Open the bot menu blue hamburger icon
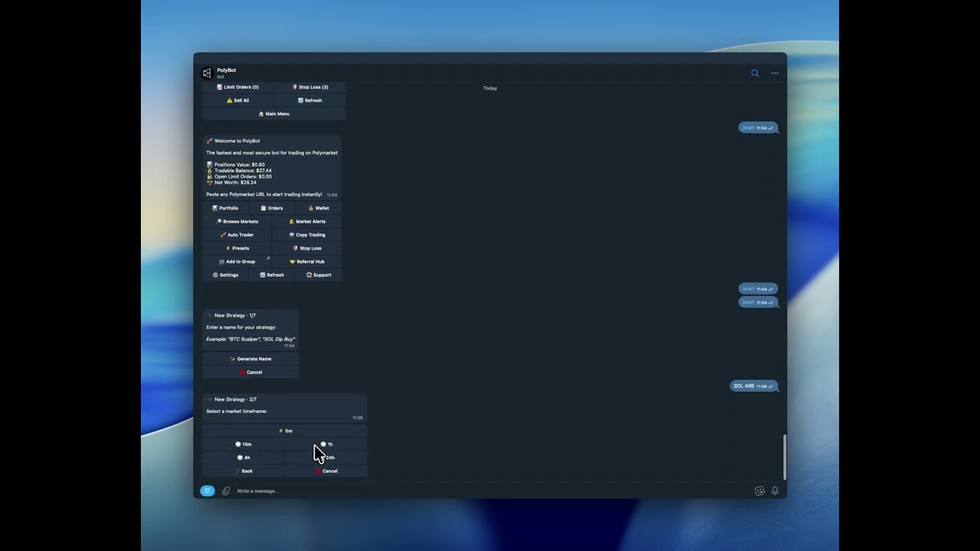Viewport: 980px width, 551px height. click(207, 491)
